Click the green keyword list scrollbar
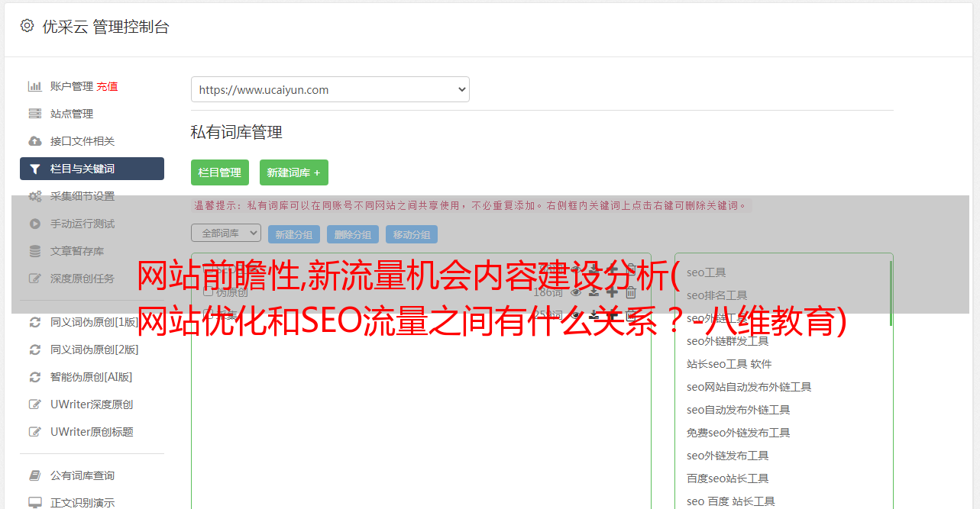Image resolution: width=980 pixels, height=509 pixels. (891, 294)
